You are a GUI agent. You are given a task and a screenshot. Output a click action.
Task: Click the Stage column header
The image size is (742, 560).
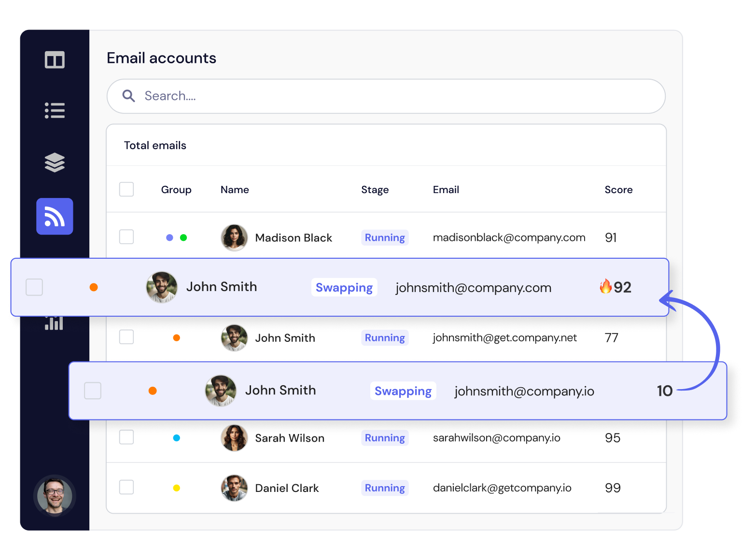[x=375, y=190]
